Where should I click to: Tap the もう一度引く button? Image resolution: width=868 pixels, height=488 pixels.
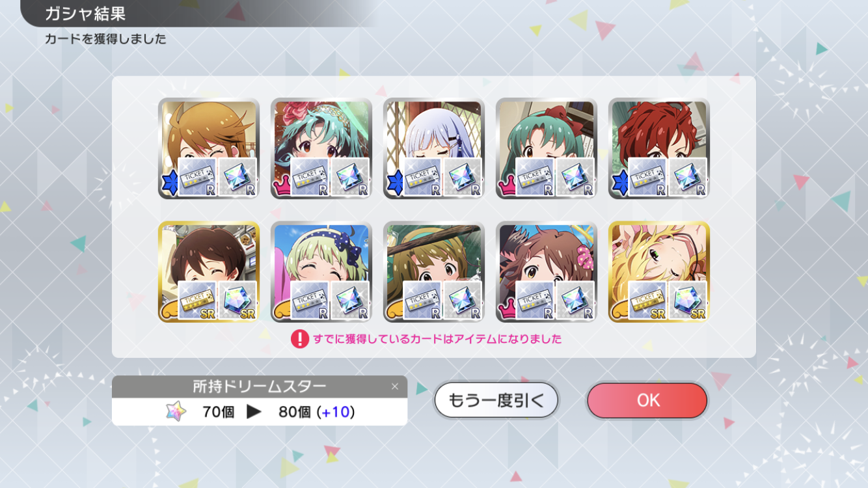tap(496, 400)
